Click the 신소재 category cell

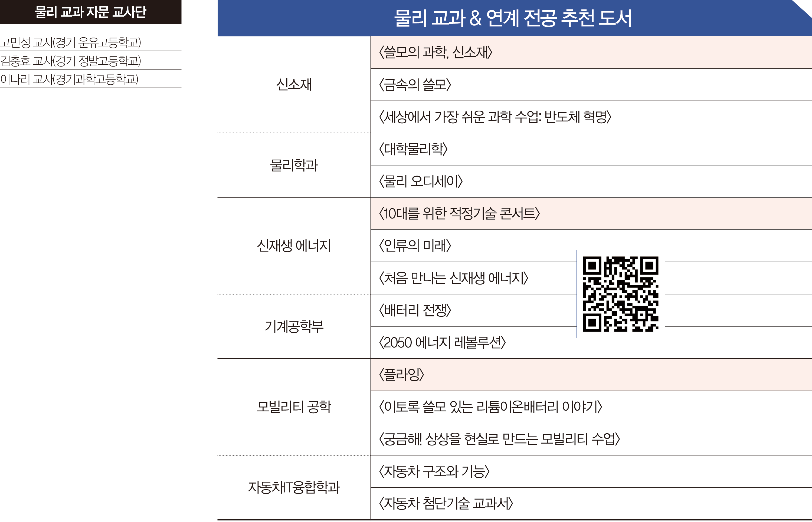pyautogui.click(x=294, y=84)
